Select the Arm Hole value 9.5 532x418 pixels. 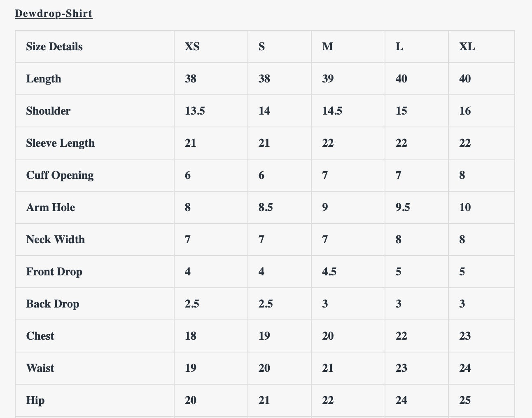pyautogui.click(x=403, y=207)
